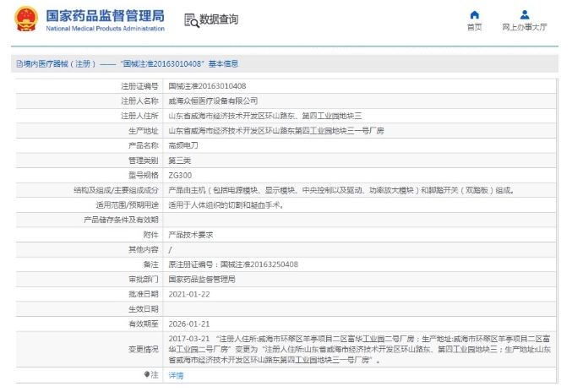Open the 网上办事大厅 navigation label

click(525, 27)
